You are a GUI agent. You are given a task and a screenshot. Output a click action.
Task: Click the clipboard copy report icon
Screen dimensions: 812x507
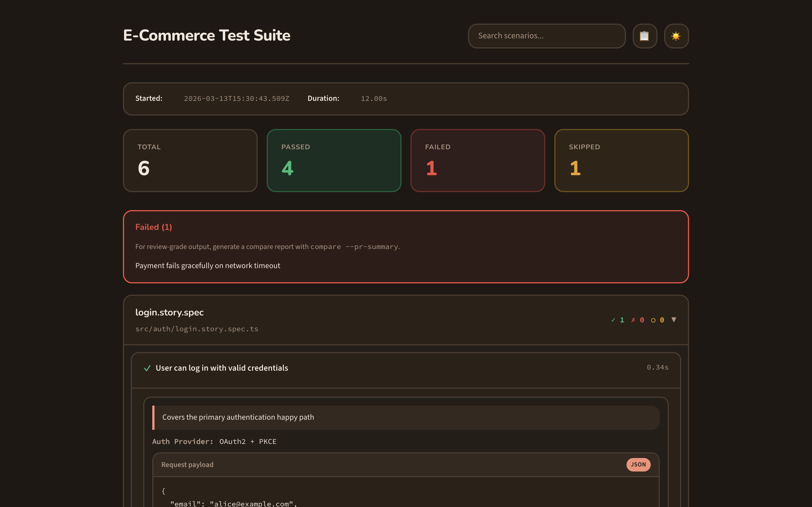[645, 36]
